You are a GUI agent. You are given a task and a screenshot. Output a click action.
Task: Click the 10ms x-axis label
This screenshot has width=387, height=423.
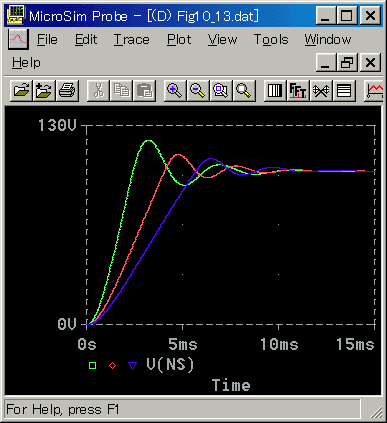[279, 344]
